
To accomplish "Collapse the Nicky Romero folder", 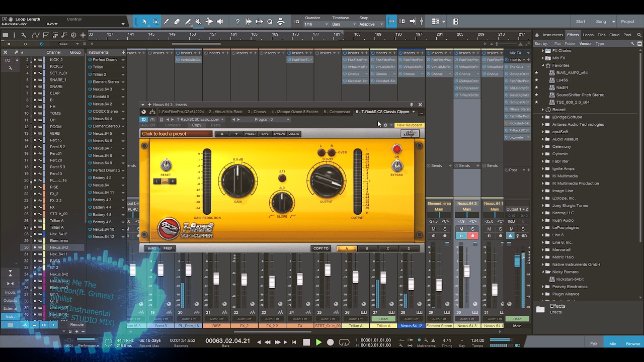I will [543, 271].
